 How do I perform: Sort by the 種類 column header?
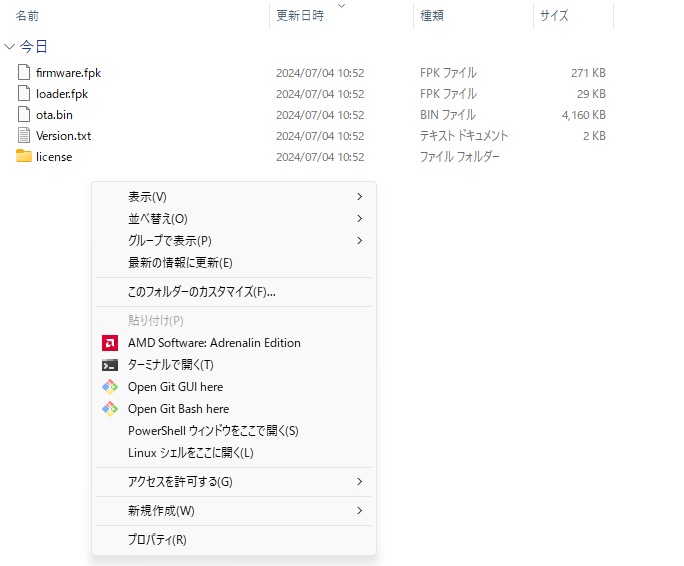click(432, 16)
